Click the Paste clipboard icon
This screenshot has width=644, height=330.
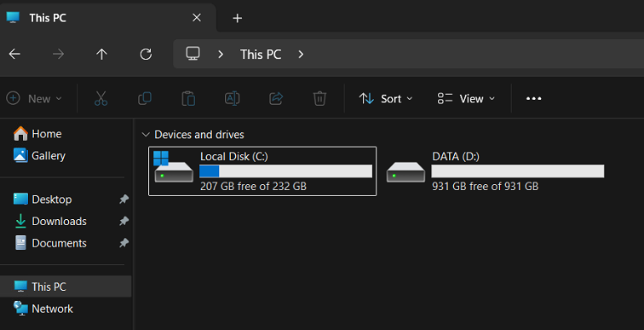188,99
